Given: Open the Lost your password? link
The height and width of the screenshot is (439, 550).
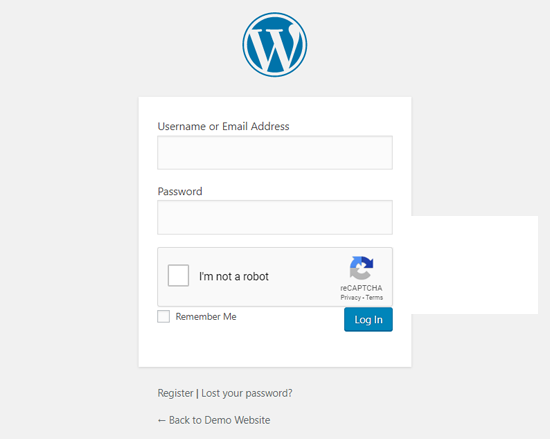Looking at the screenshot, I should point(247,393).
